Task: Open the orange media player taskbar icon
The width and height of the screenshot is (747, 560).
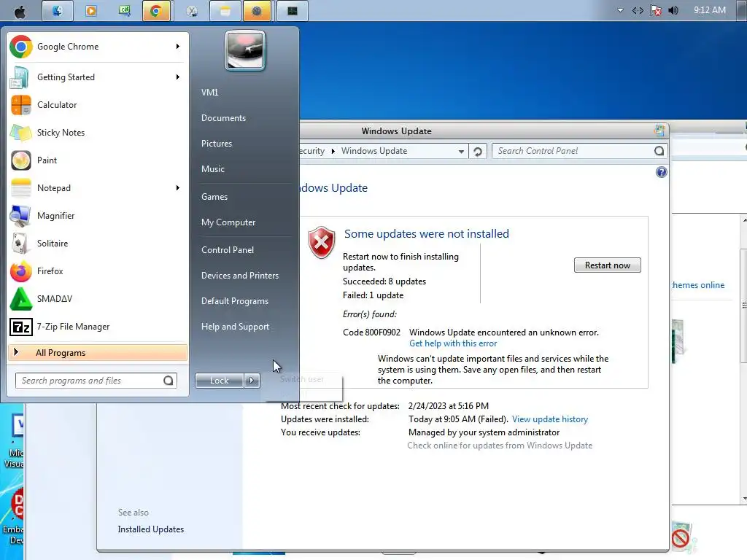Action: click(91, 11)
